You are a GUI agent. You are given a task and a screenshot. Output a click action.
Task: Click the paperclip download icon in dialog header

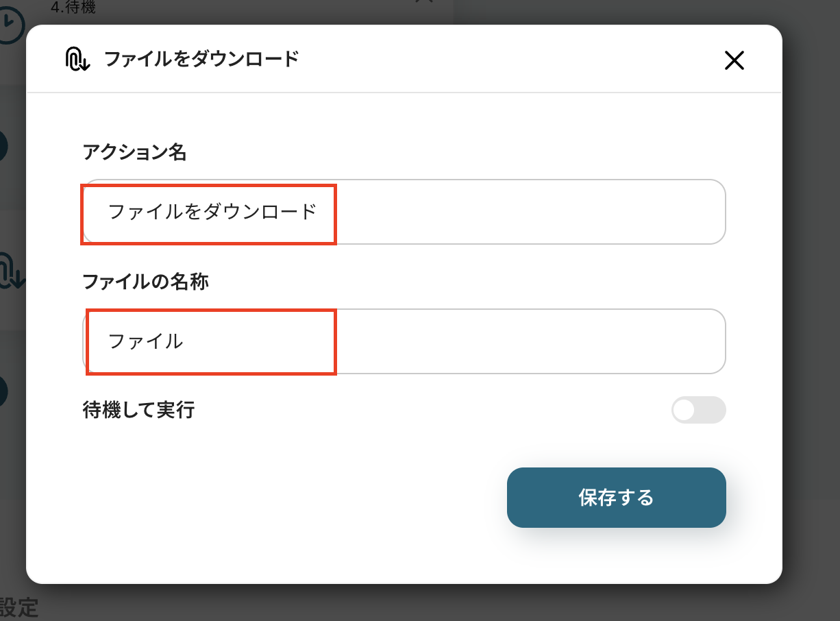click(x=77, y=60)
